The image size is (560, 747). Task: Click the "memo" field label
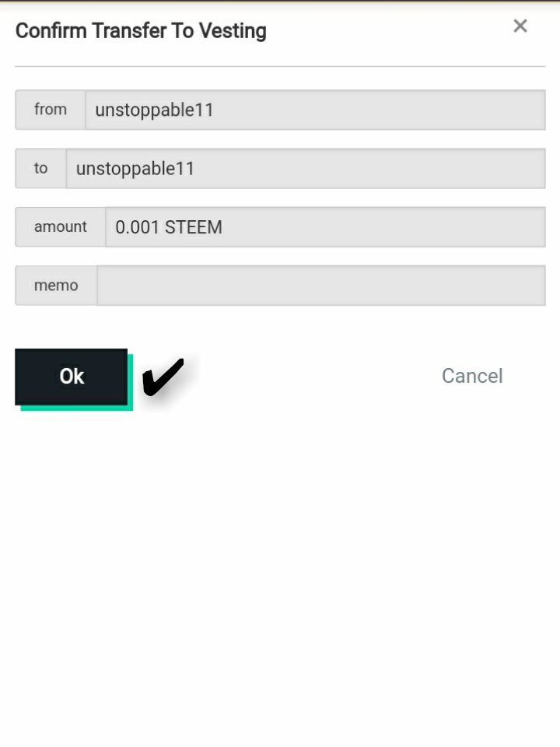click(56, 286)
